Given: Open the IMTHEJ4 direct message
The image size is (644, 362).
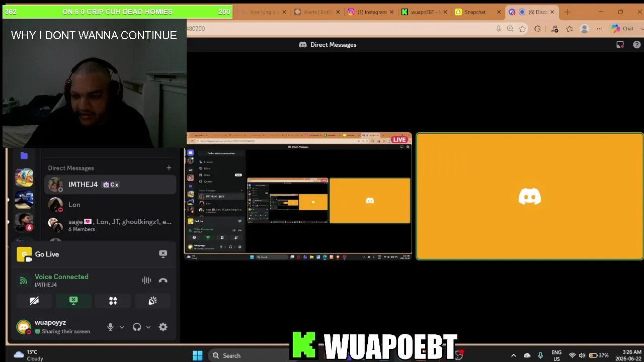Looking at the screenshot, I should tap(111, 185).
